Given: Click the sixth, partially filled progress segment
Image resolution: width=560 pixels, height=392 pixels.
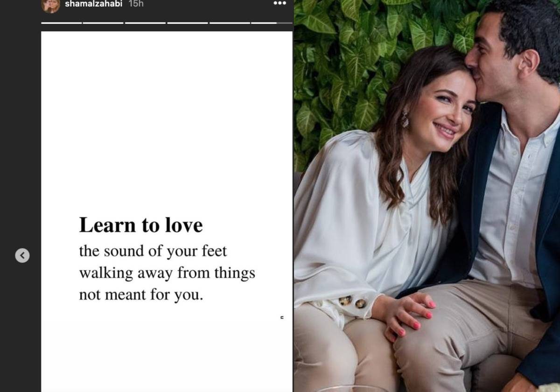Looking at the screenshot, I should point(272,22).
